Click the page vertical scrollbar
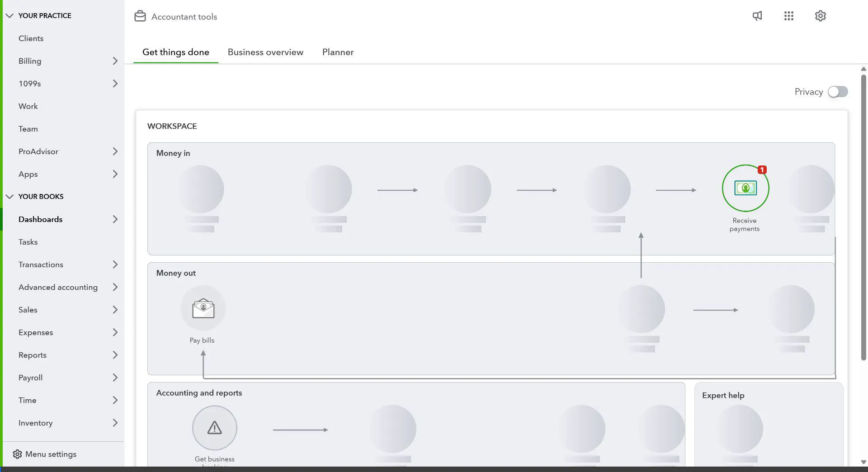868x472 pixels. click(x=863, y=217)
